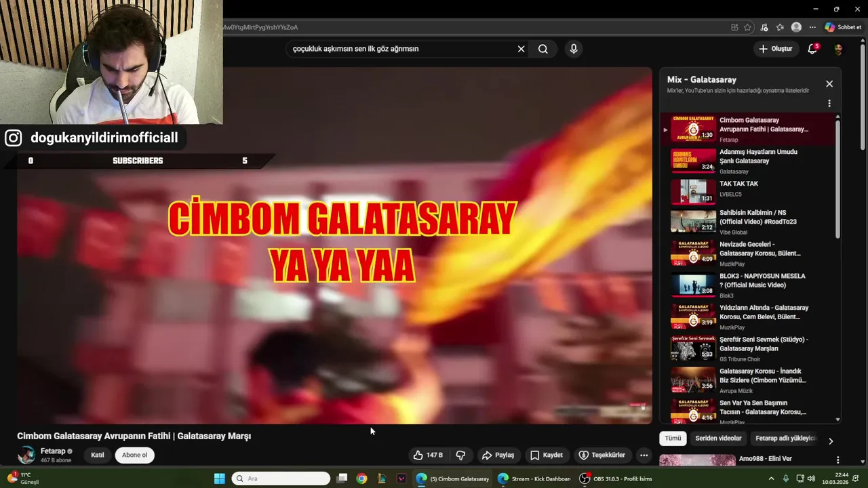868x488 pixels.
Task: Play Sahibisin Kalbimin playlist item
Action: (747, 224)
